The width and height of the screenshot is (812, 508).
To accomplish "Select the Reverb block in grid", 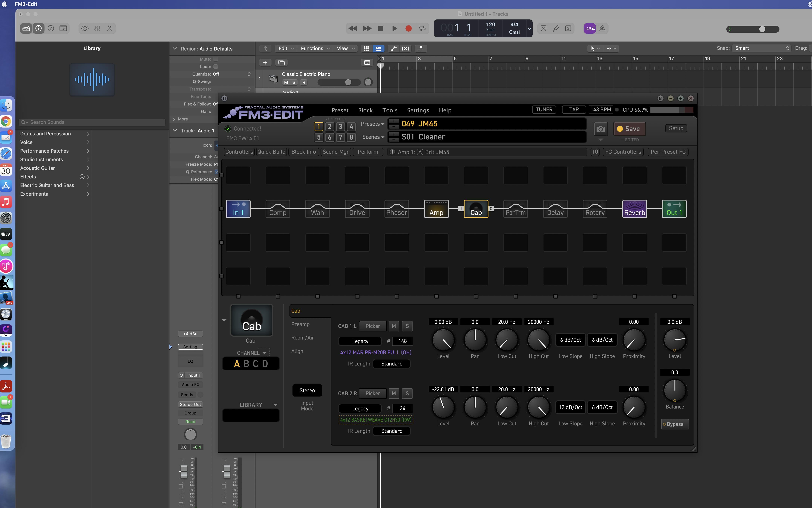I will (634, 209).
